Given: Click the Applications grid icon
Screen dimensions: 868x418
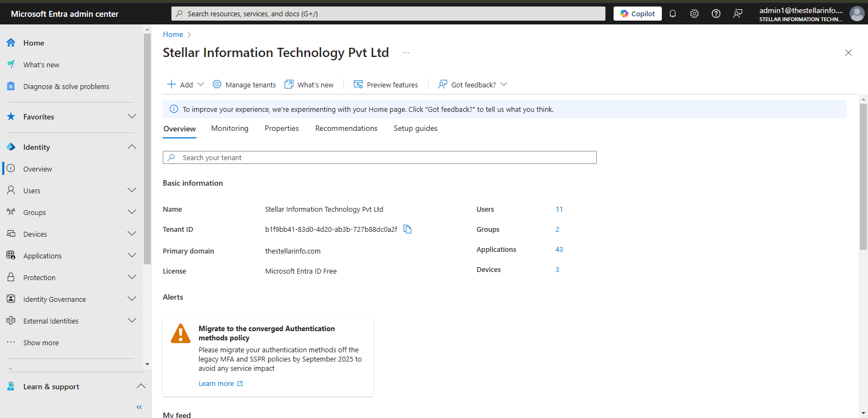Looking at the screenshot, I should (x=11, y=255).
